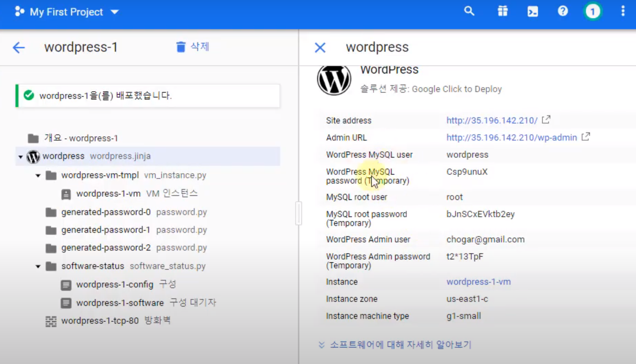This screenshot has height=364, width=636.
Task: Click folder icon of 개요 - wordpress-1
Action: pos(33,138)
